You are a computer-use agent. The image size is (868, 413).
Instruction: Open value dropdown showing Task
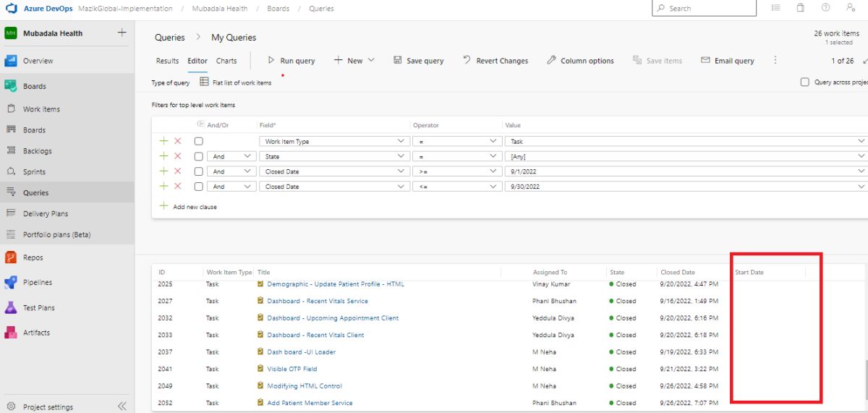click(686, 141)
